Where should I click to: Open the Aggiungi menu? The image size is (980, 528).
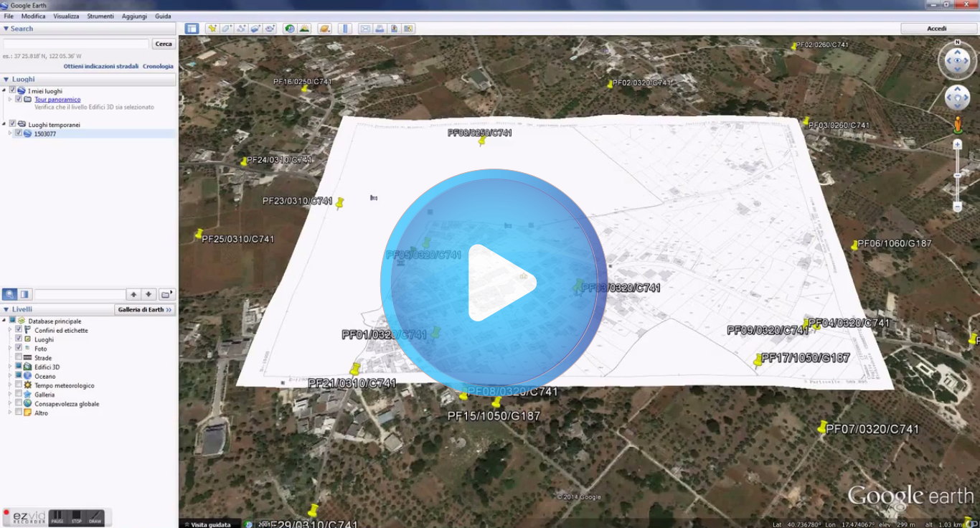[134, 16]
